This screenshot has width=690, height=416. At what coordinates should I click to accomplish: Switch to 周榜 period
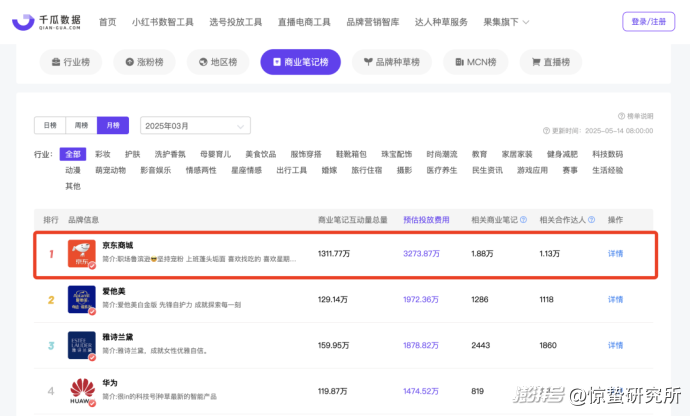pos(81,125)
